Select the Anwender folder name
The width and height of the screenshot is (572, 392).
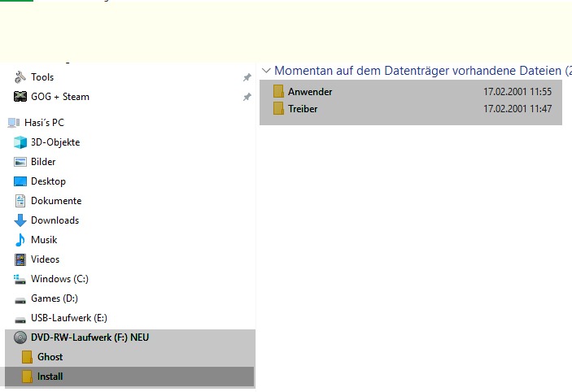310,92
